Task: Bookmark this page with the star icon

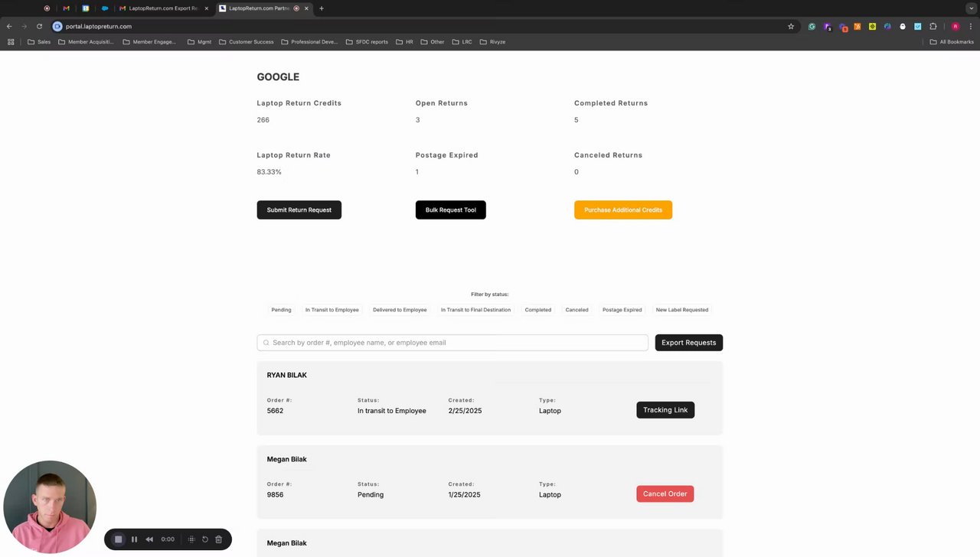Action: click(791, 26)
